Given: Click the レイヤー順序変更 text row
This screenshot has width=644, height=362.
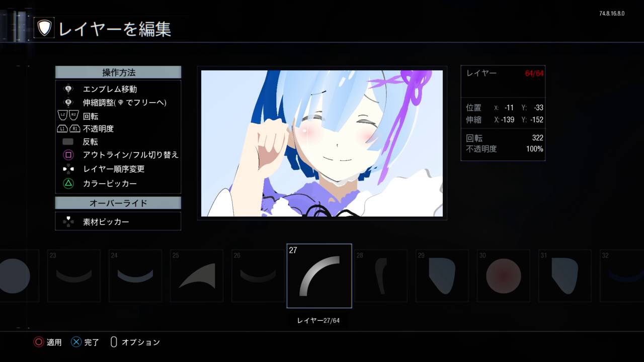Looking at the screenshot, I should point(114,169).
